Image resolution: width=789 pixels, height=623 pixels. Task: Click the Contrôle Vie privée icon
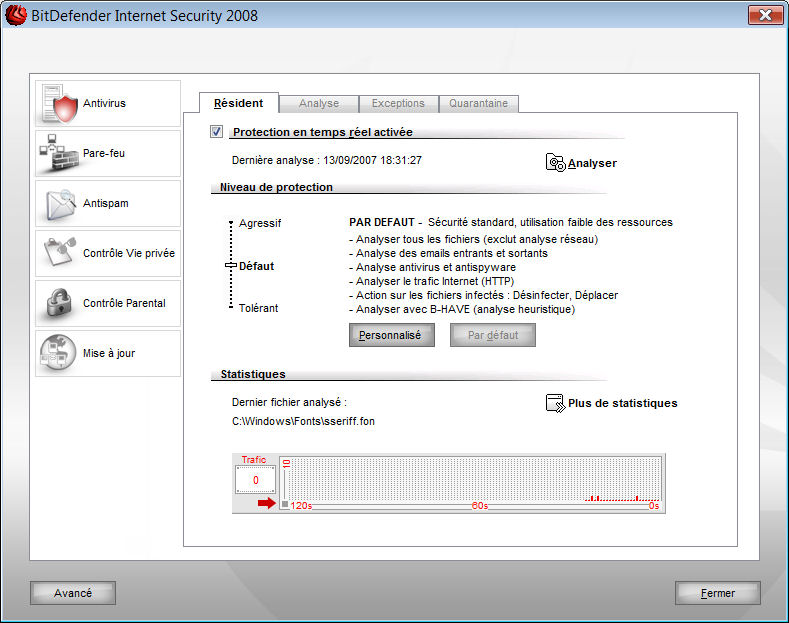(x=60, y=254)
